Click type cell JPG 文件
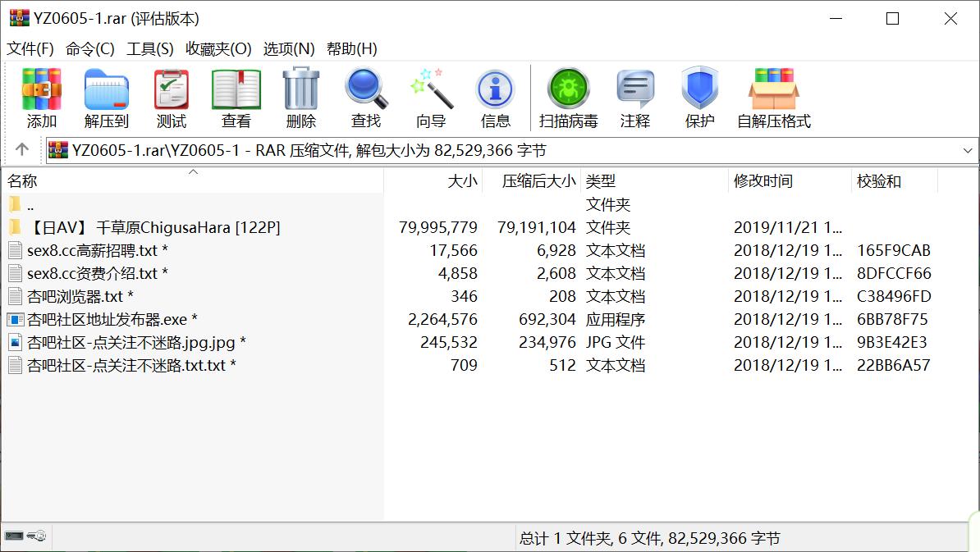 point(615,342)
